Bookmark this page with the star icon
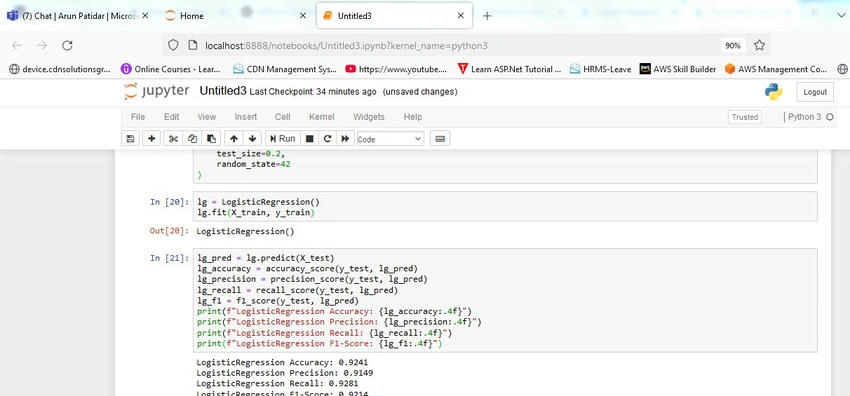The width and height of the screenshot is (850, 396). (759, 46)
